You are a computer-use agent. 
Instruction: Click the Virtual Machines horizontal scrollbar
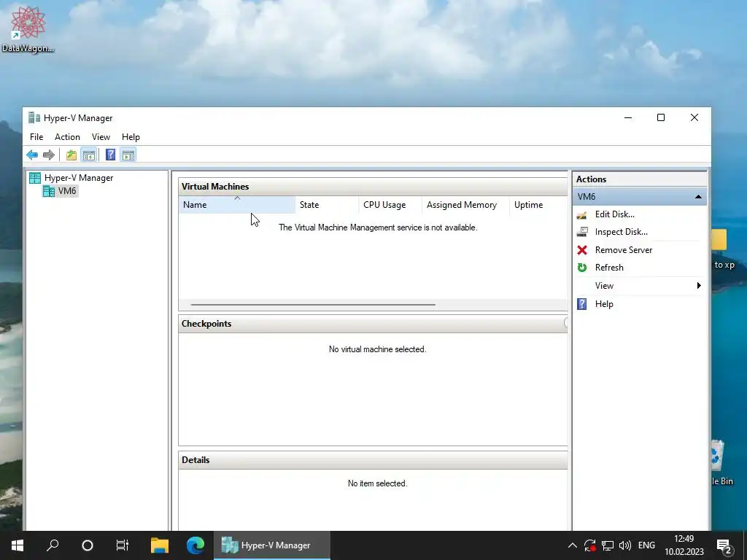(x=313, y=305)
